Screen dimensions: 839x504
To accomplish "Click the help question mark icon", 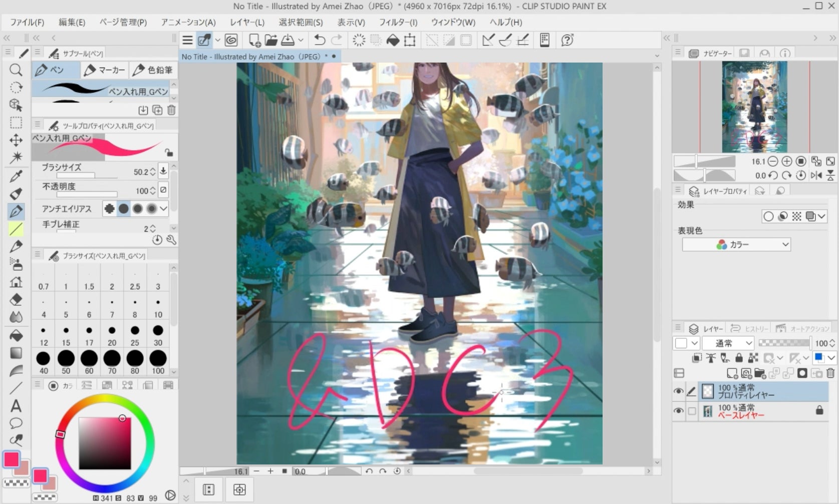I will point(567,40).
